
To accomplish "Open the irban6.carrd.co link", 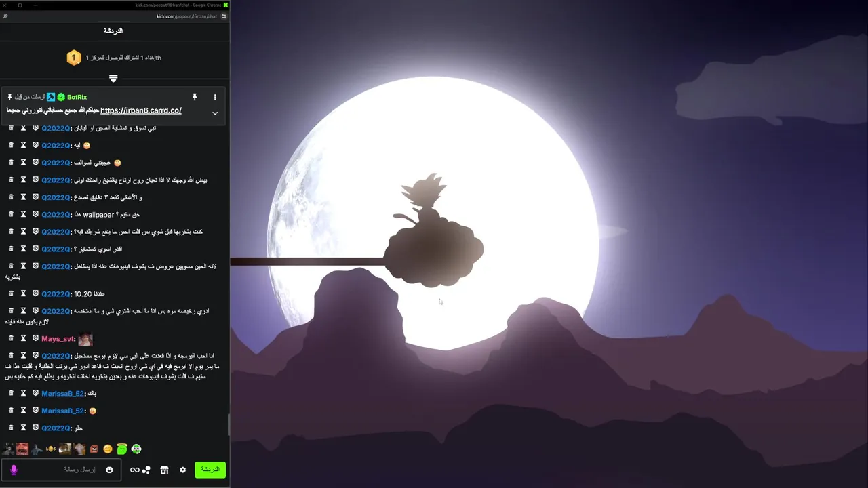I will tap(141, 110).
